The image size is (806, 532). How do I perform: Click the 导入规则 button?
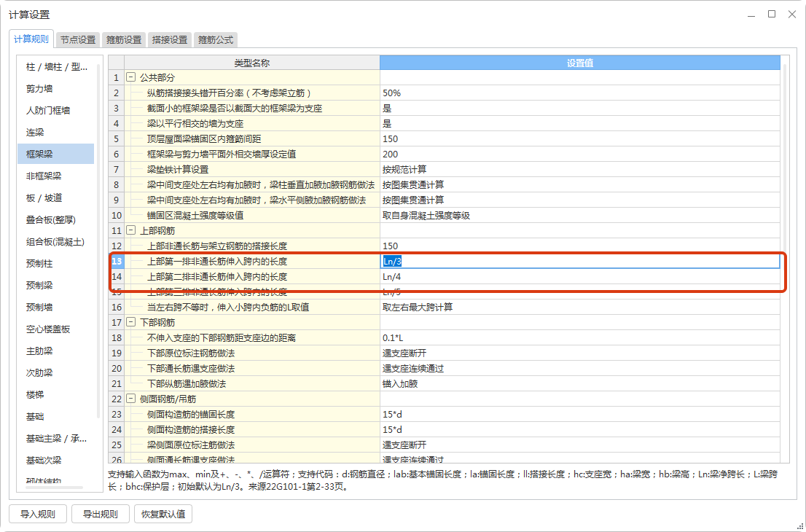[x=37, y=513]
